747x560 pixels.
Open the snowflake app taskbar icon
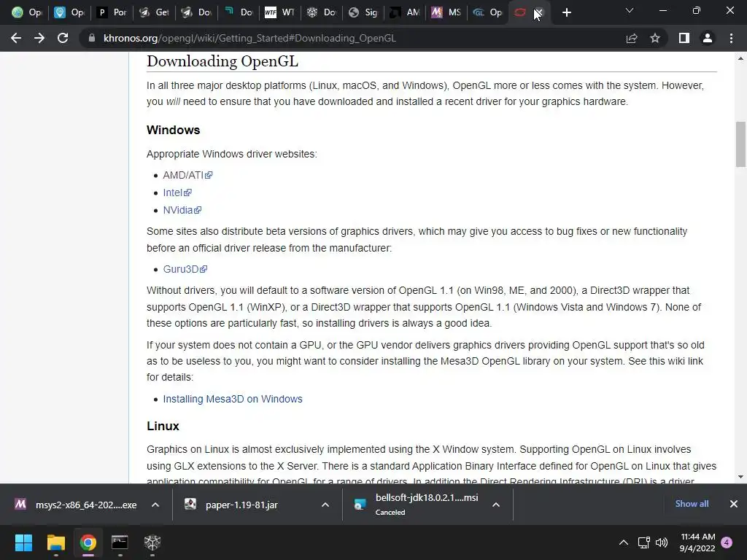pyautogui.click(x=152, y=542)
